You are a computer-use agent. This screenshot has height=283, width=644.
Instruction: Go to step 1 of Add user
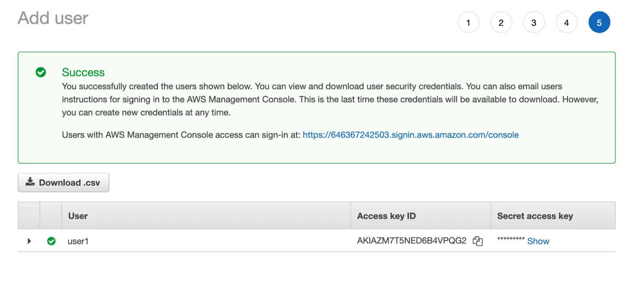(468, 23)
